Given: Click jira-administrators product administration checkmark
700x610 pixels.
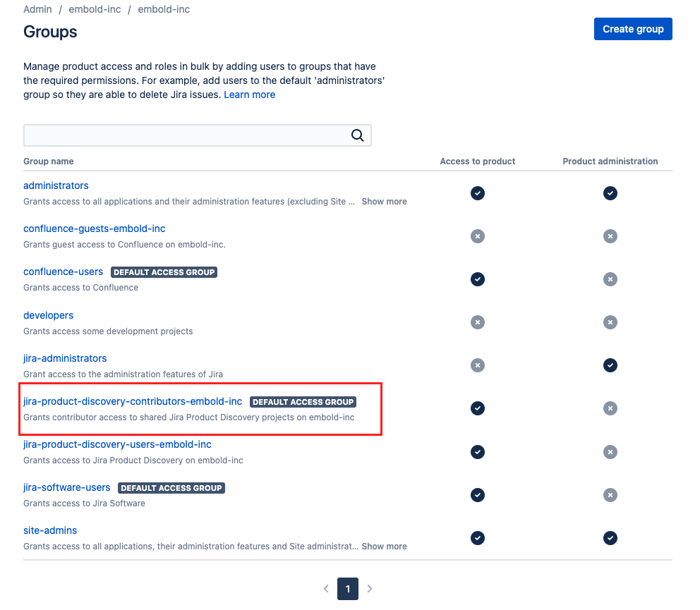Looking at the screenshot, I should coord(610,365).
